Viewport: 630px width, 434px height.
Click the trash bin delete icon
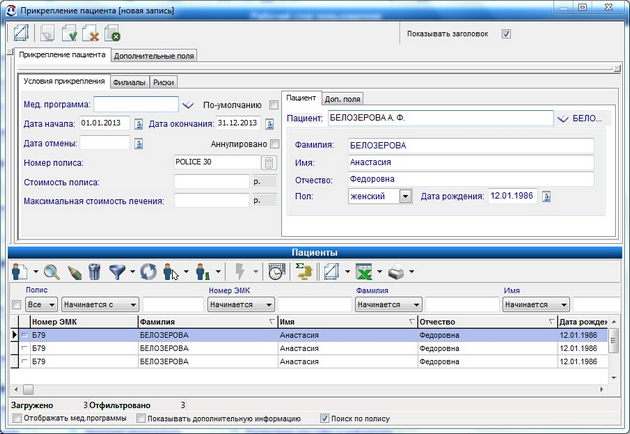click(94, 272)
